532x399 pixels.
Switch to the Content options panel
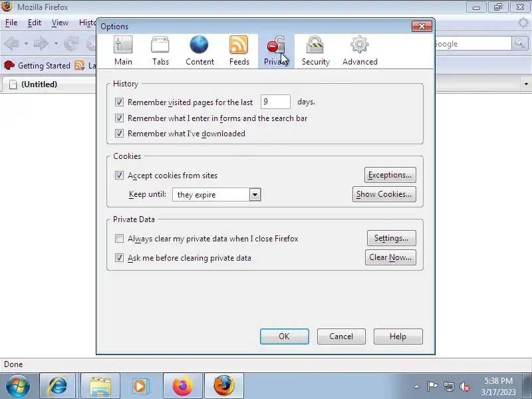[199, 51]
